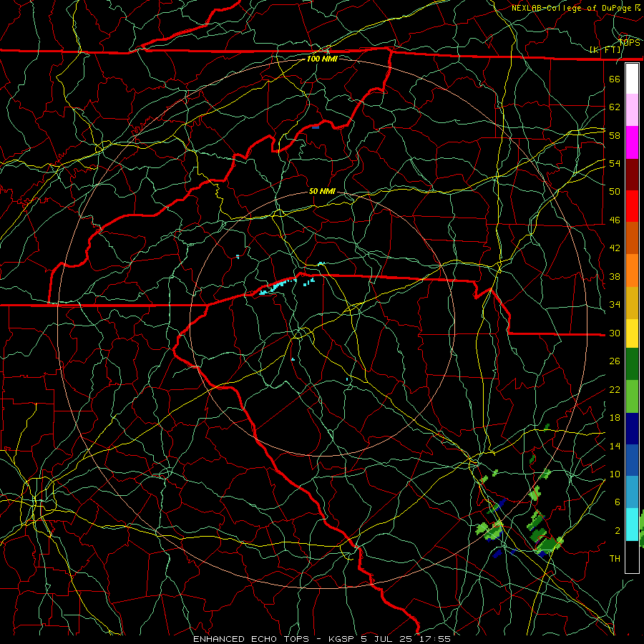Click the "34" scale label
This screenshot has height=644, width=644.
click(x=615, y=304)
